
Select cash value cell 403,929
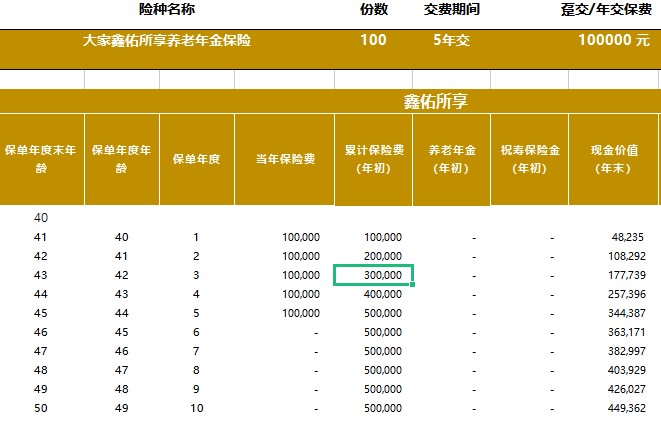point(626,370)
